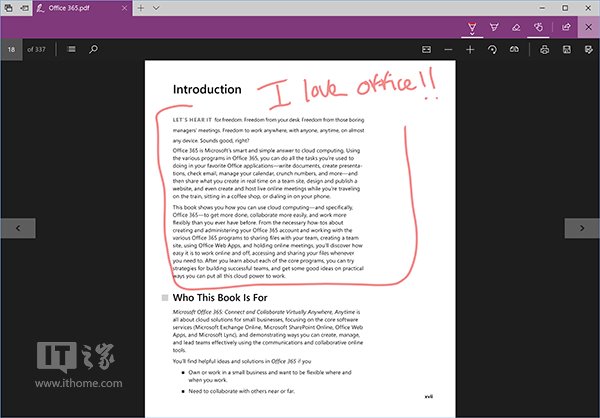600x418 pixels.
Task: Open the set-aside tabs view icon
Action: (8, 8)
